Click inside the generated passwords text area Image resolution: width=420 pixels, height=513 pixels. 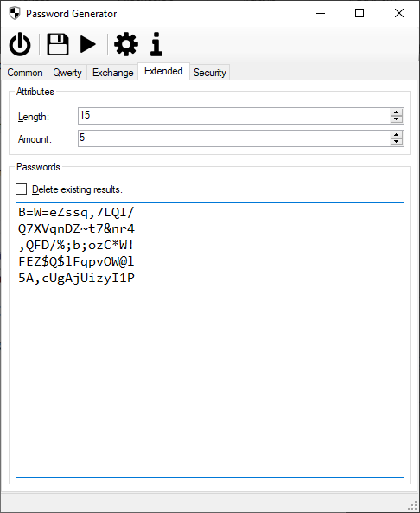coord(210,340)
